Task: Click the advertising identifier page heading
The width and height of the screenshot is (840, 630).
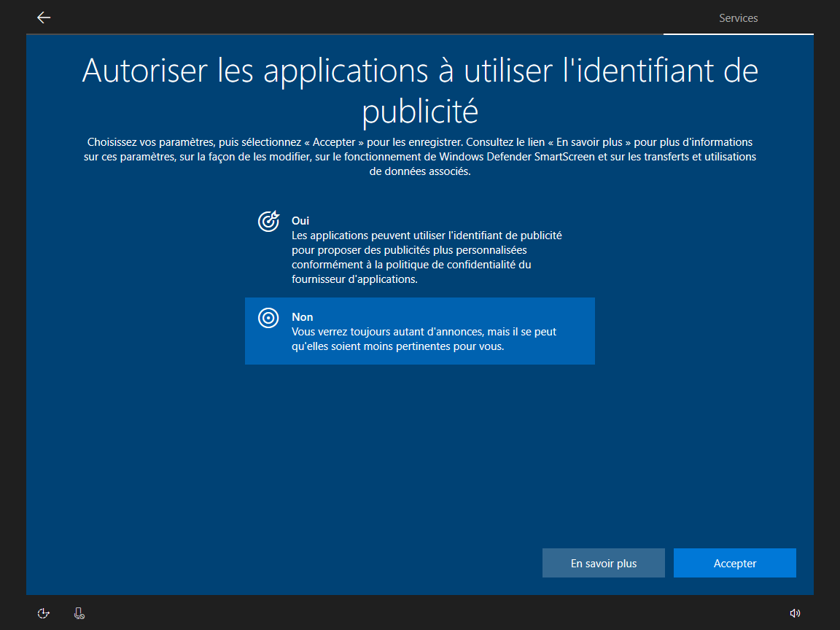Action: tap(420, 91)
